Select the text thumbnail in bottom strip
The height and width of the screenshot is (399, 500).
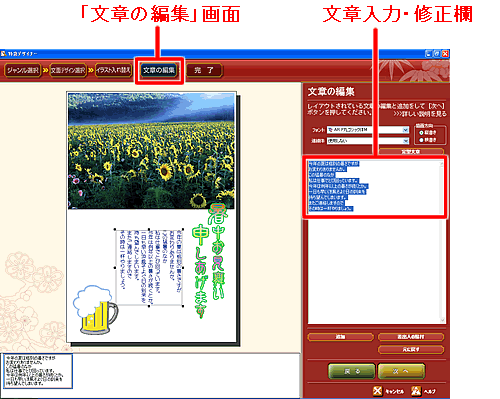[38, 371]
